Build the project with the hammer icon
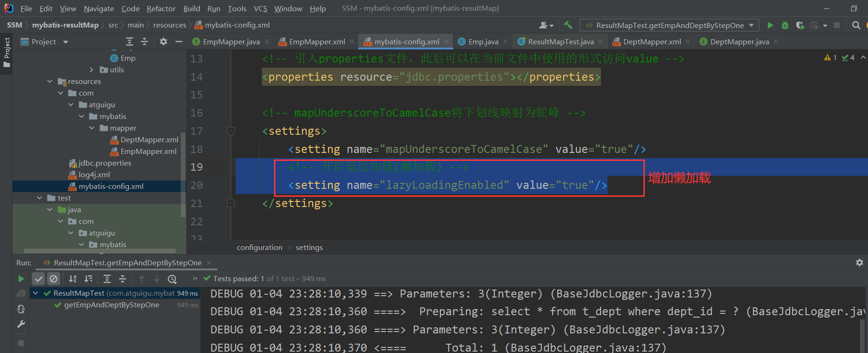This screenshot has height=353, width=868. tap(568, 25)
